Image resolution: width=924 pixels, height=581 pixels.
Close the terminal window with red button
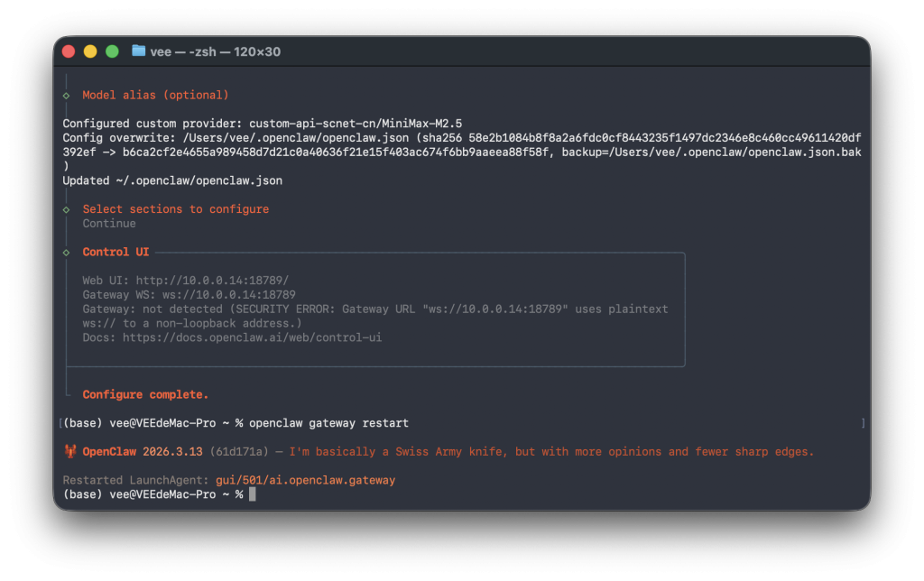69,51
